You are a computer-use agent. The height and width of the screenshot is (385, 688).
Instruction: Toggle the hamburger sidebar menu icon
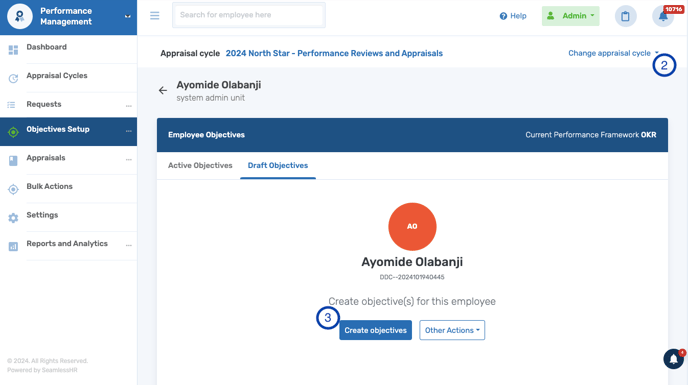(154, 16)
